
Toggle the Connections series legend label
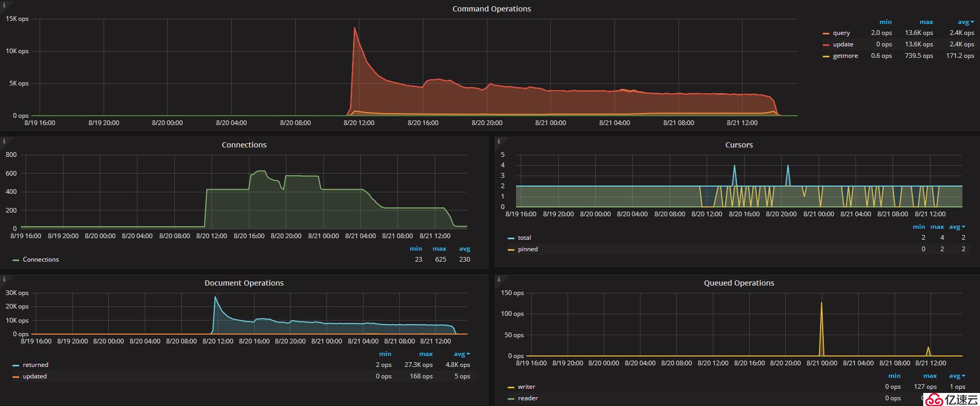tap(41, 260)
